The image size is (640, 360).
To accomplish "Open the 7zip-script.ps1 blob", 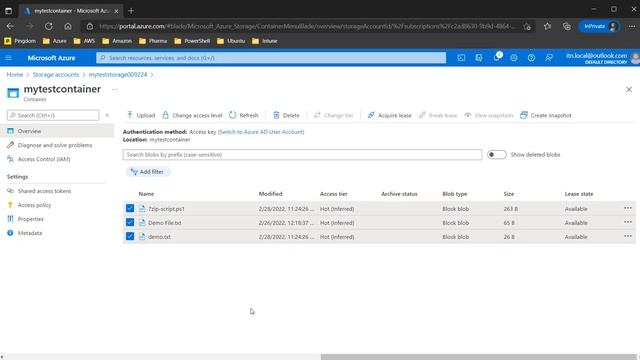I will [166, 209].
